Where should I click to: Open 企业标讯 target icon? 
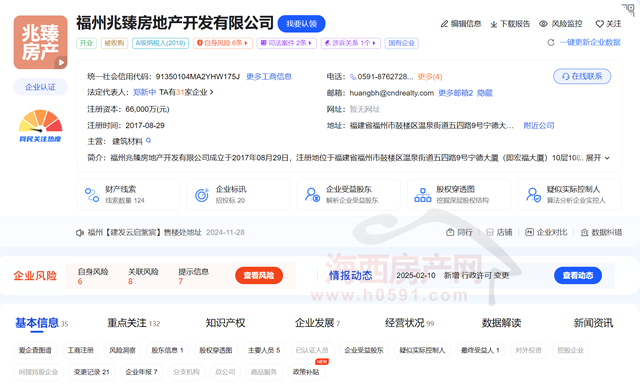coord(202,195)
